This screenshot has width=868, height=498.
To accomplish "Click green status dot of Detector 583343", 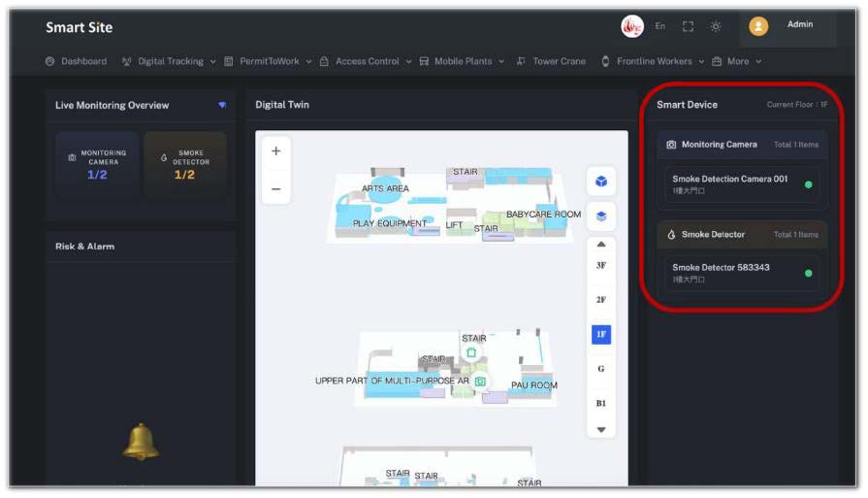I will pyautogui.click(x=808, y=273).
